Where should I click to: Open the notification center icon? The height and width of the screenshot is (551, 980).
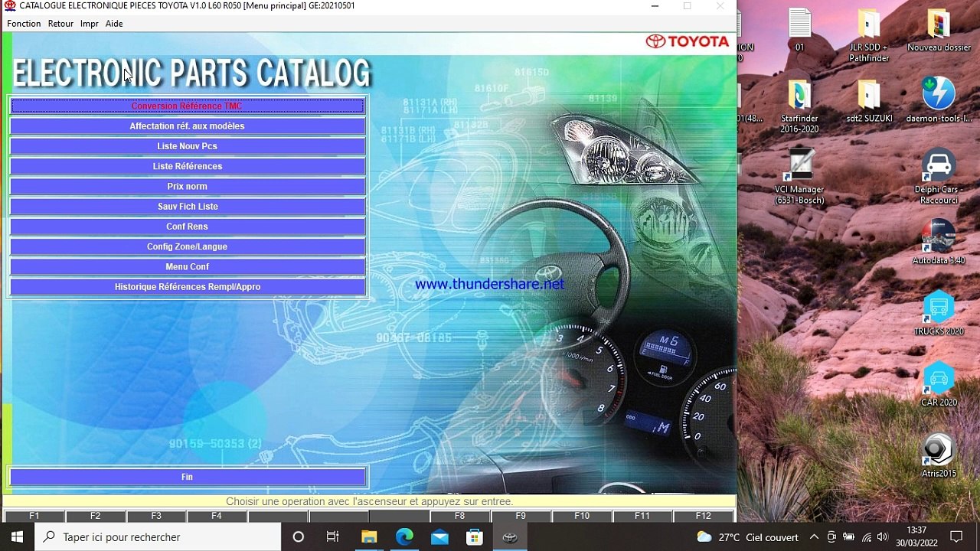pos(956,537)
